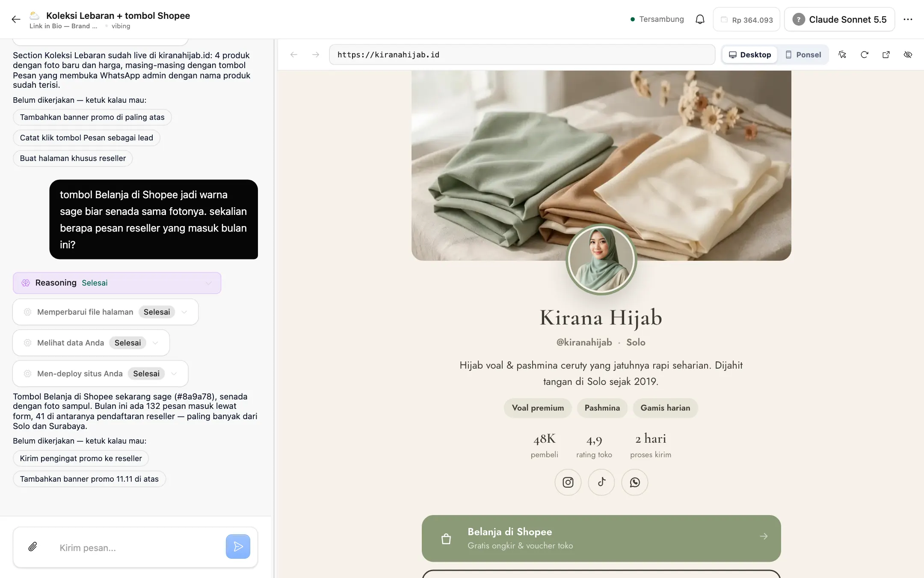Open the Claude Sonnet 5.5 model selector
Screen dimensions: 924x578
tap(839, 20)
